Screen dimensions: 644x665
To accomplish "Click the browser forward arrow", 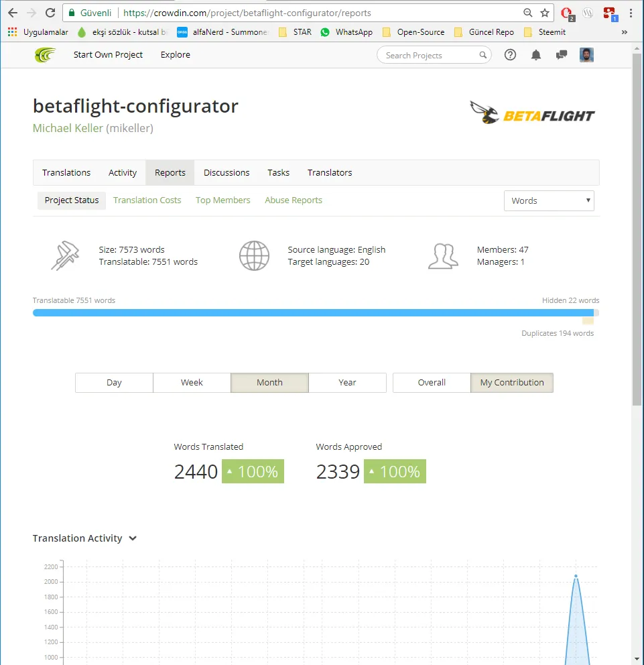I will click(x=31, y=13).
